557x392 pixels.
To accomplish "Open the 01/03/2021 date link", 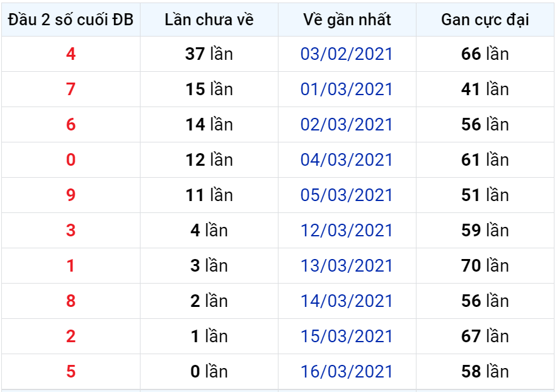I will pyautogui.click(x=347, y=89).
